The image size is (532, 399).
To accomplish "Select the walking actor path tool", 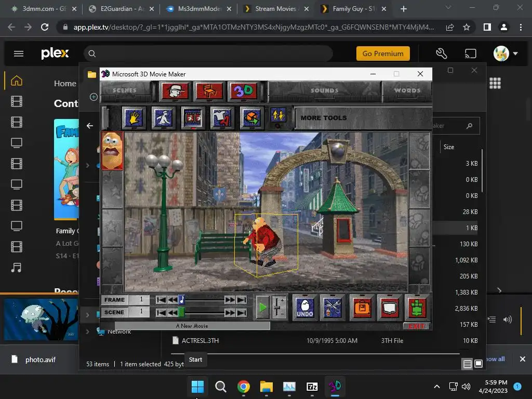I will [164, 118].
